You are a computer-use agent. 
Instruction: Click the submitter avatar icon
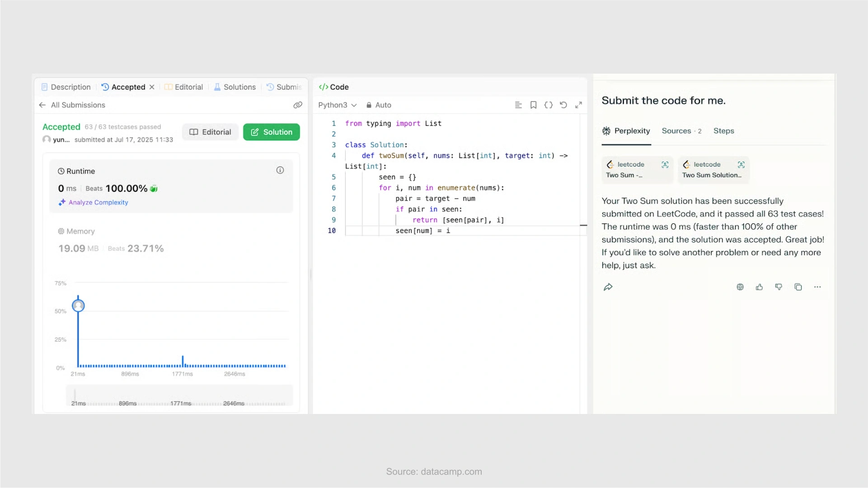pyautogui.click(x=47, y=139)
